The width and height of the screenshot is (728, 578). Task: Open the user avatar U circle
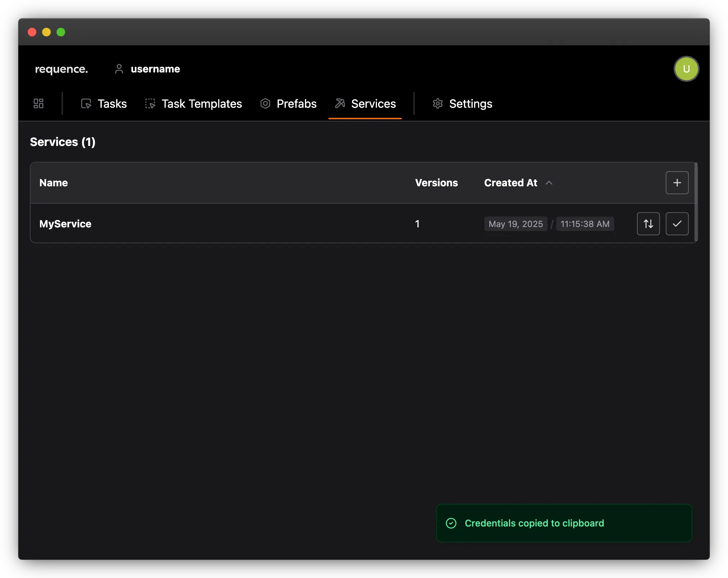click(686, 69)
